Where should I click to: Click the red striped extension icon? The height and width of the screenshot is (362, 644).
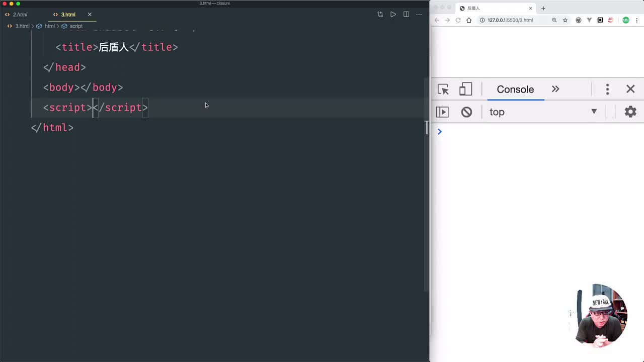(x=611, y=20)
